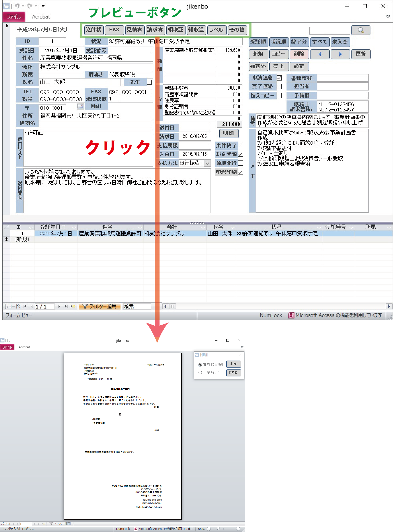Go to next record with right arrow

(x=340, y=54)
